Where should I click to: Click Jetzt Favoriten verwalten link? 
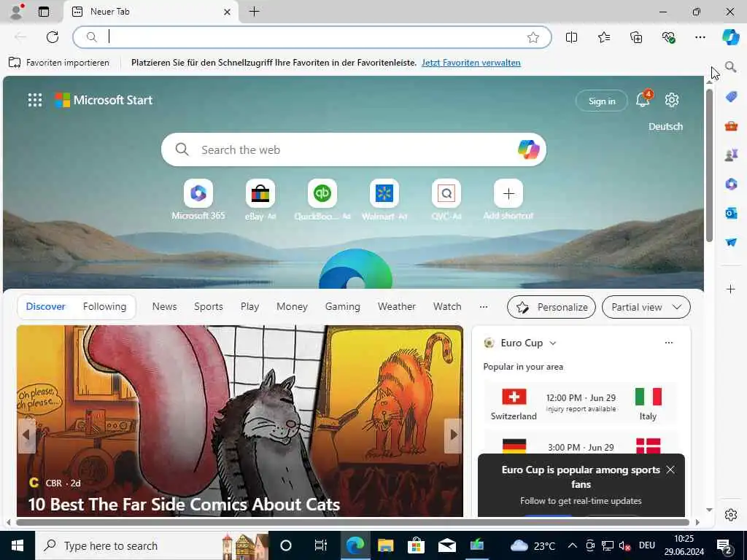point(471,63)
